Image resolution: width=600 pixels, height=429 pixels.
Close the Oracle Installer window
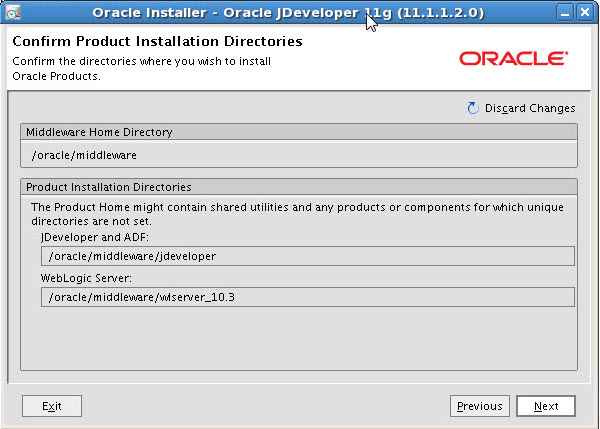[x=586, y=13]
